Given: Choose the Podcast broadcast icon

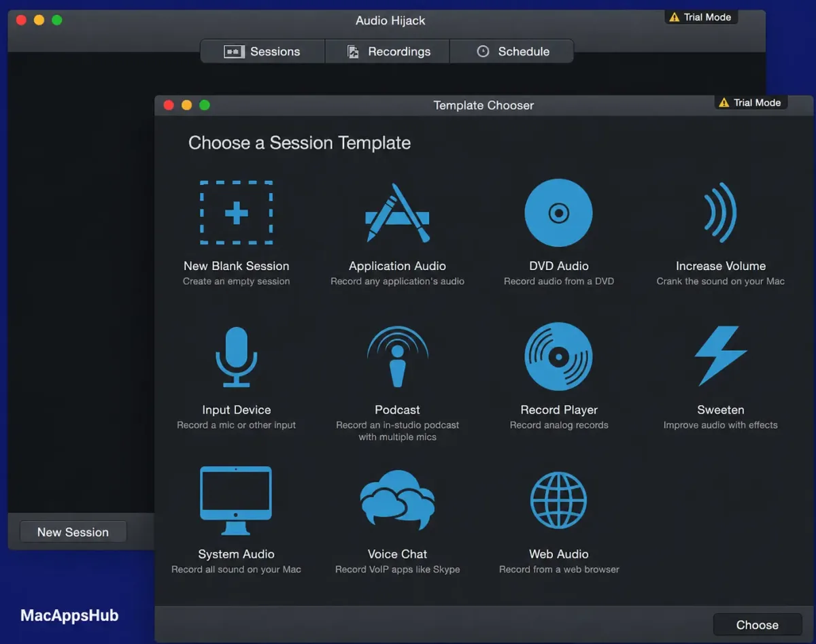Looking at the screenshot, I should (398, 357).
